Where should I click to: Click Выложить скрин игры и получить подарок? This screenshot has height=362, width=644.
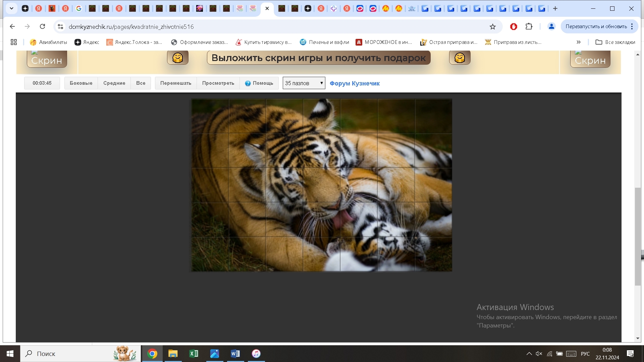pyautogui.click(x=319, y=58)
